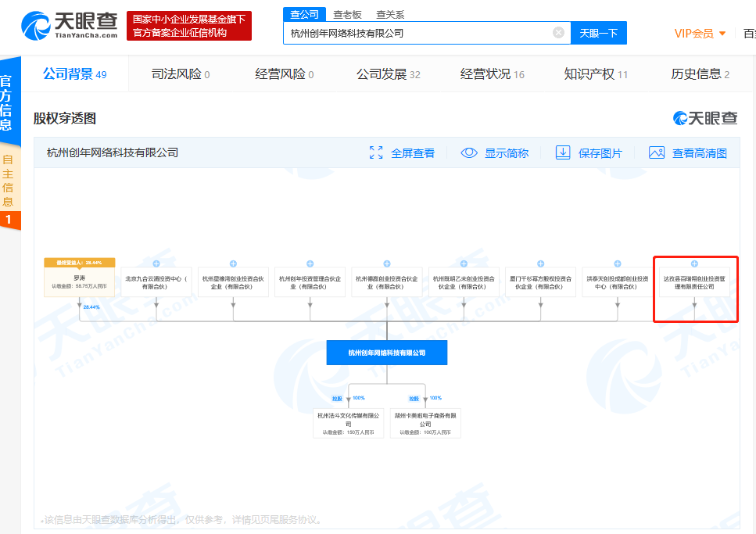Click the 杭州法斗文化传媒有限公司 subsidiary node
This screenshot has height=534, width=756.
[348, 420]
